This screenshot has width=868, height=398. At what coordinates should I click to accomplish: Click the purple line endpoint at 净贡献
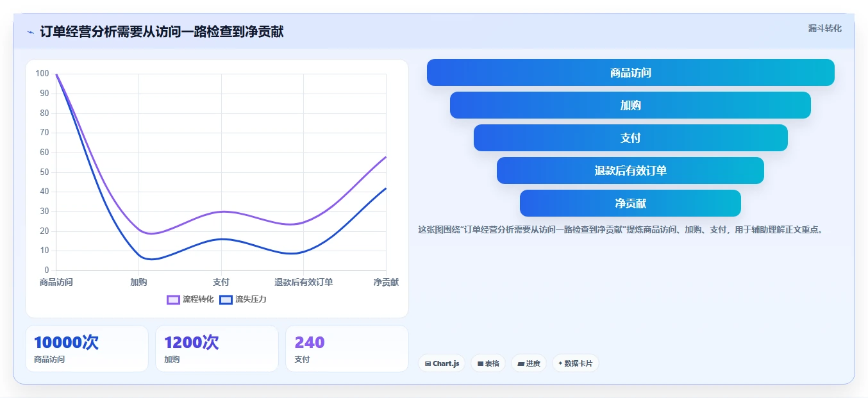pos(386,156)
